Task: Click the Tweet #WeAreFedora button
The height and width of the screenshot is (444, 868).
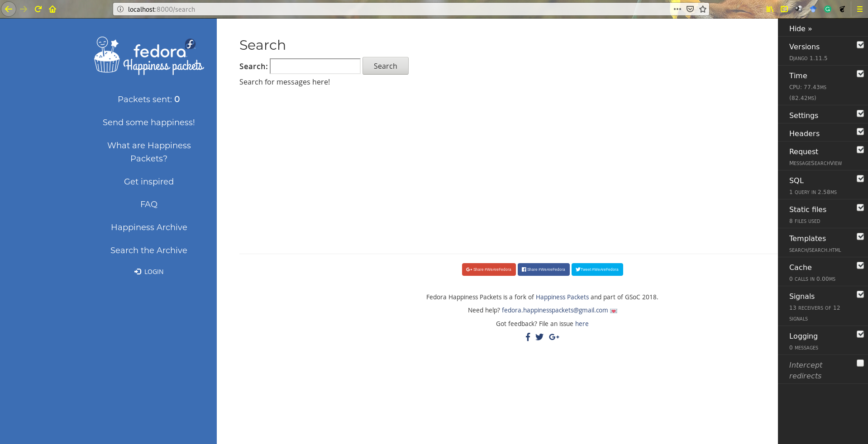Action: (x=597, y=269)
